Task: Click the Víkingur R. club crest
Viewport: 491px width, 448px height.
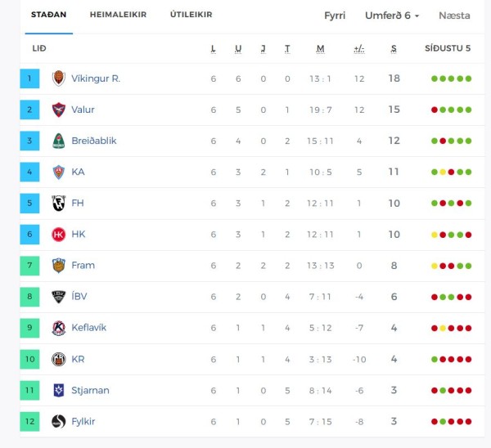Action: [59, 78]
